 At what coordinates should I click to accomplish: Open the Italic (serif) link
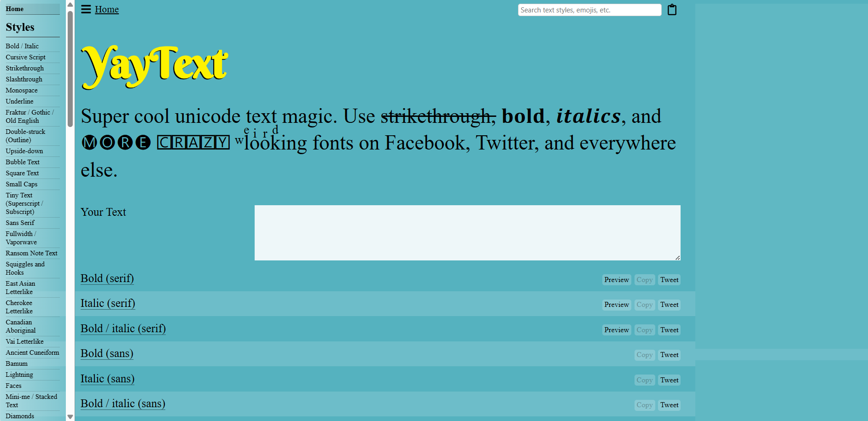pos(108,303)
